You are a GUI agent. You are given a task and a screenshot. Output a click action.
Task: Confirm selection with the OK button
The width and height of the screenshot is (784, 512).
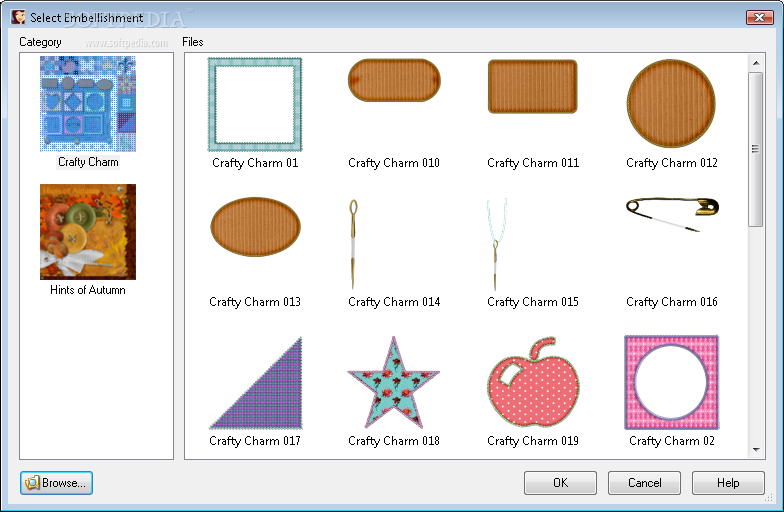pos(560,483)
